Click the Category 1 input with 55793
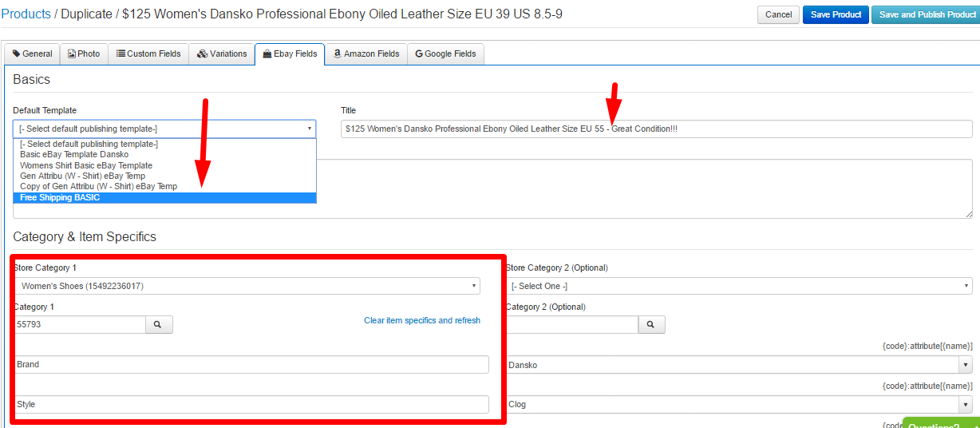The image size is (980, 428). tap(79, 324)
